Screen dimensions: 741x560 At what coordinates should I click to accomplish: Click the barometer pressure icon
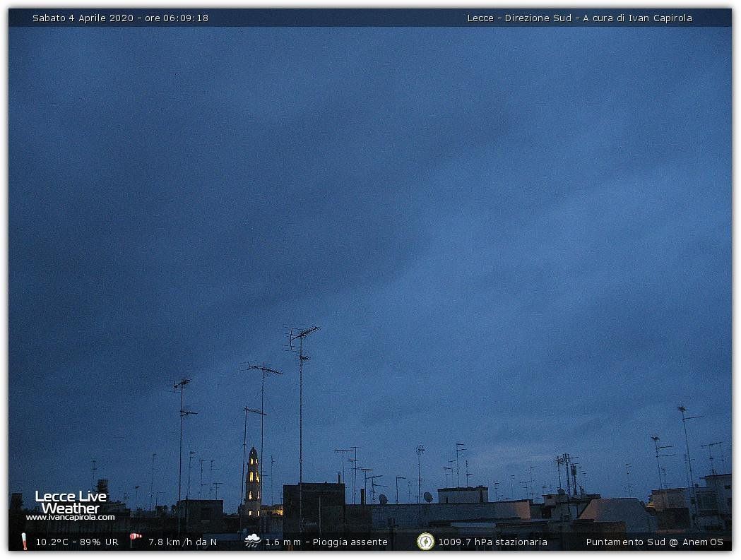pyautogui.click(x=425, y=542)
